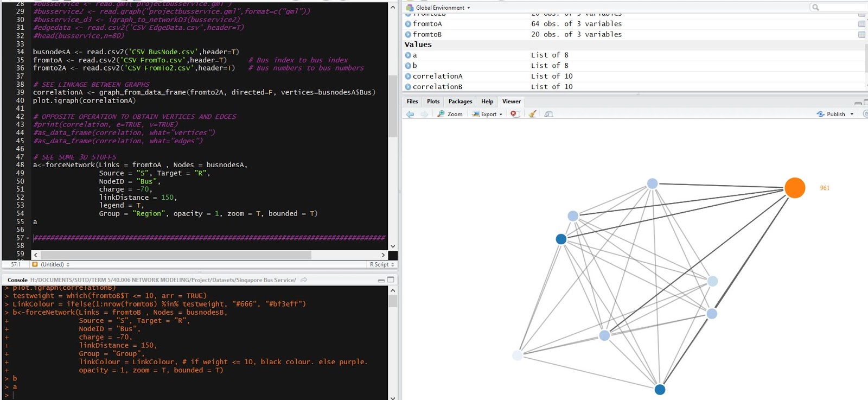Switch to the Help tab
This screenshot has height=400, width=868.
point(487,101)
